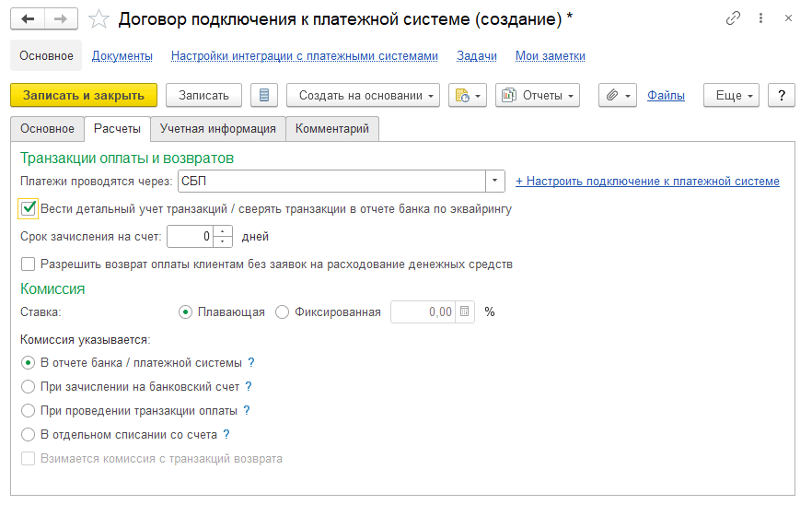The width and height of the screenshot is (812, 505).
Task: Expand the Отчеты menu
Action: pos(538,95)
